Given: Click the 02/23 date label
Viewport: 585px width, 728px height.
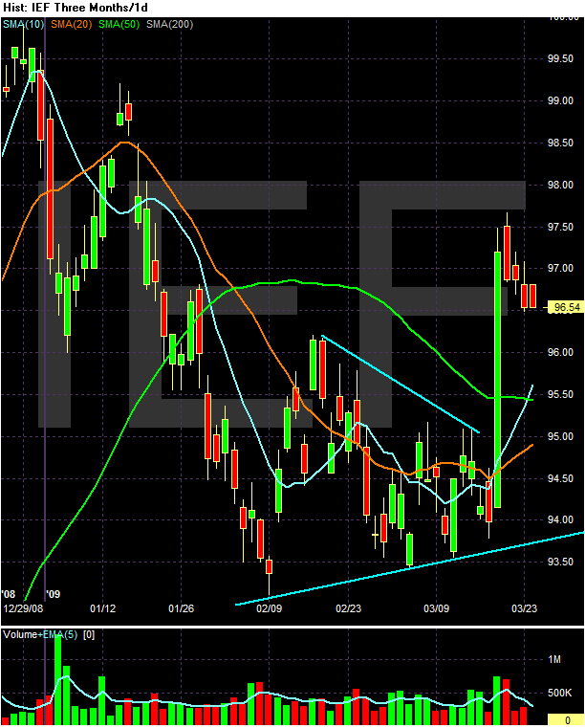Looking at the screenshot, I should 348,608.
